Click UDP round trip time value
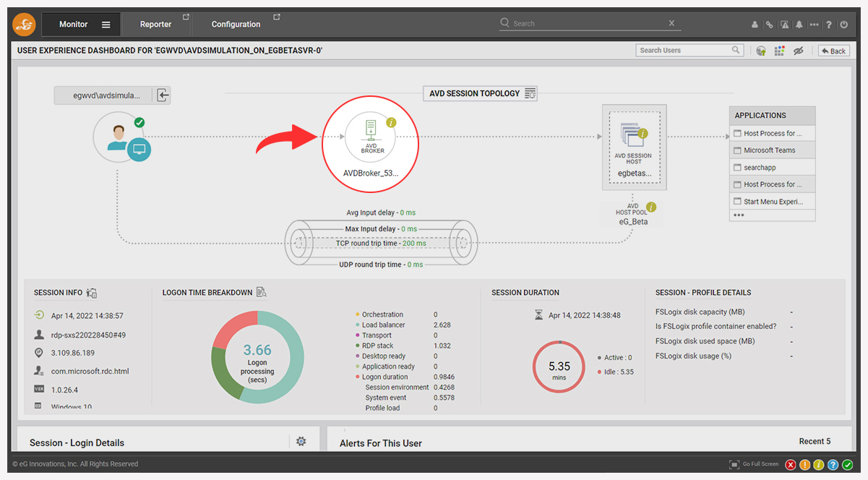The image size is (868, 480). click(x=414, y=265)
